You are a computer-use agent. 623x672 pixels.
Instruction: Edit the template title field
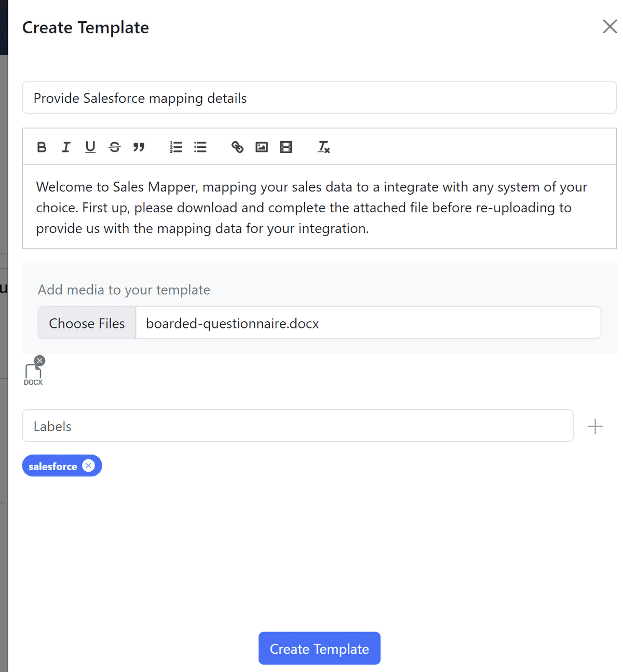[x=319, y=98]
